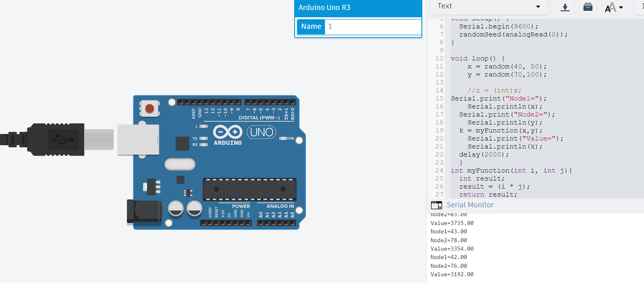This screenshot has height=283, width=644.
Task: Open the Libraries drawer icon
Action: point(588,7)
